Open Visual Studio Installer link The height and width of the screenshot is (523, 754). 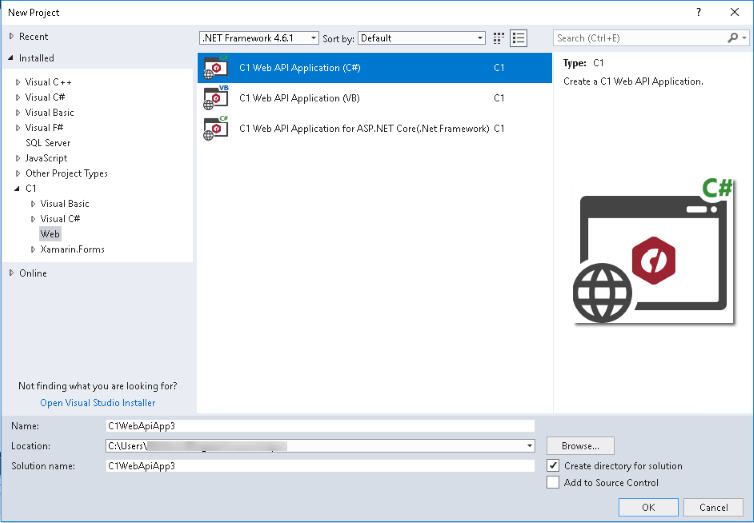(x=97, y=403)
